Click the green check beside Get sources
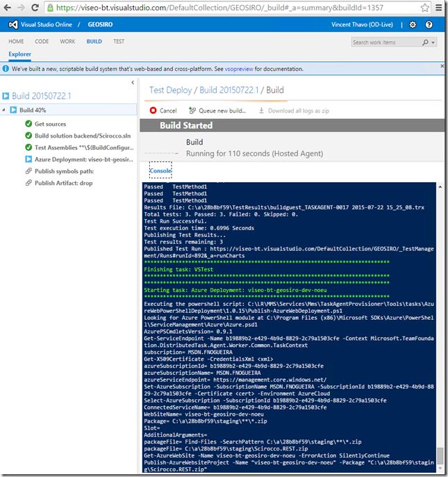 [28, 124]
